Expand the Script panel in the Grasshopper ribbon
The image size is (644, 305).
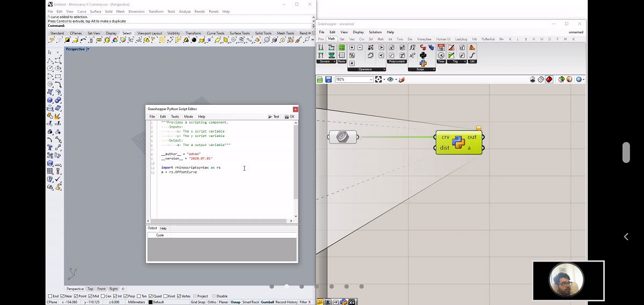[x=433, y=69]
